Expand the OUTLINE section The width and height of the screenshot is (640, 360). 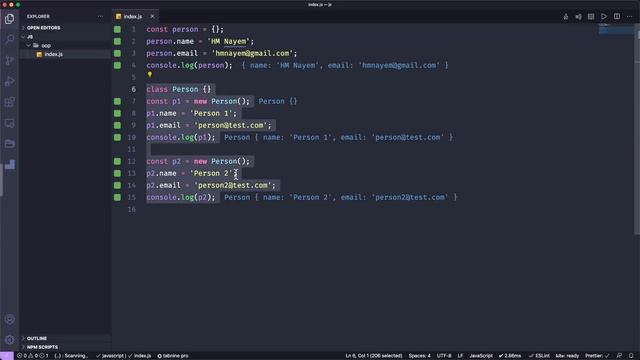point(37,338)
